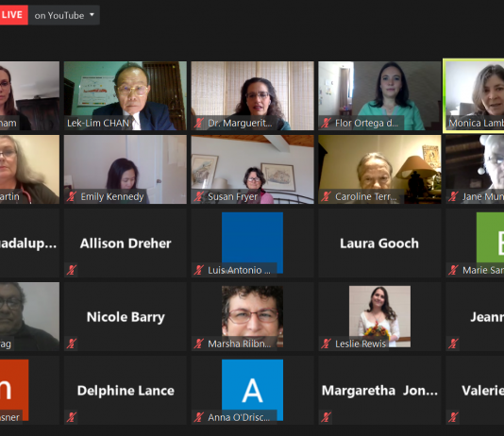Click the muted mic icon on Margaretha Jon... tile
This screenshot has width=504, height=436.
point(326,417)
